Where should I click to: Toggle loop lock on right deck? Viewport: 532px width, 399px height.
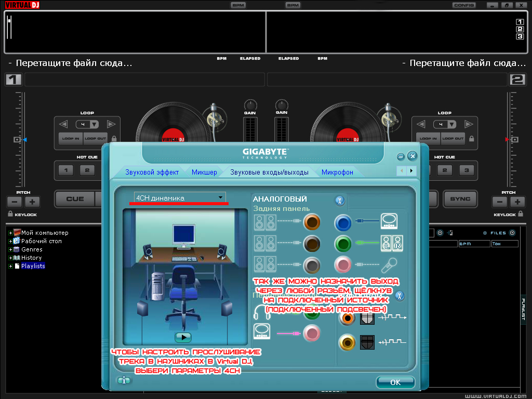(472, 138)
